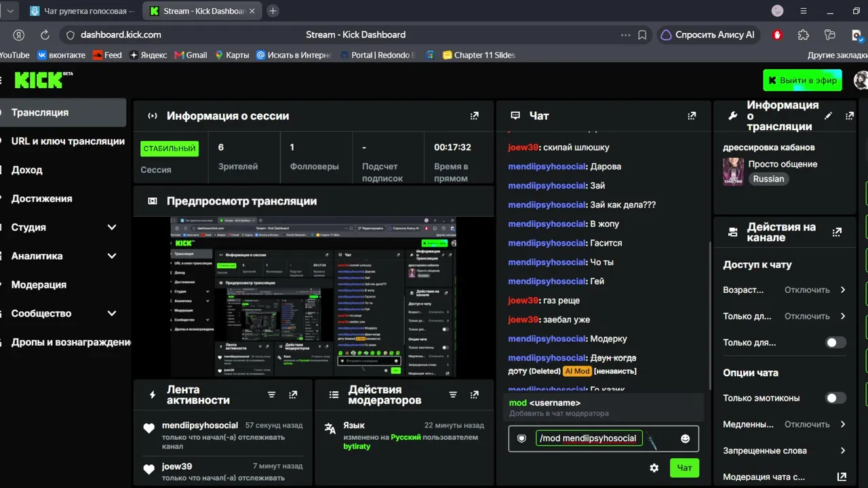Open Медленны... mode setting
This screenshot has height=488, width=868.
(785, 424)
